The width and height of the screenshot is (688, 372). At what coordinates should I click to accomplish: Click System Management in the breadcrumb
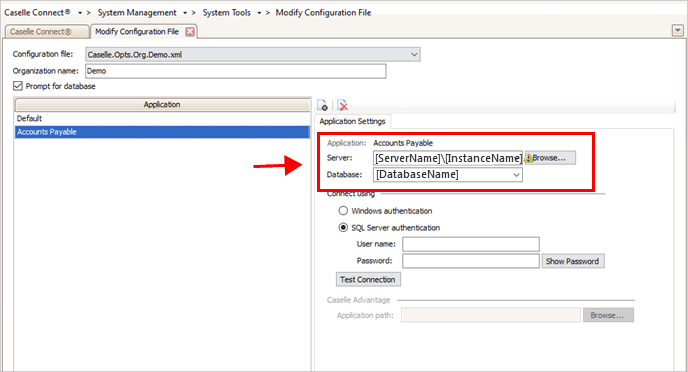137,13
